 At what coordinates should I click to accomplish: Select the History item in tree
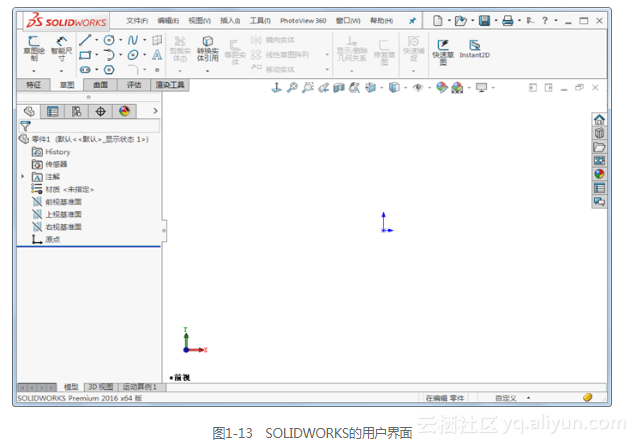[58, 152]
